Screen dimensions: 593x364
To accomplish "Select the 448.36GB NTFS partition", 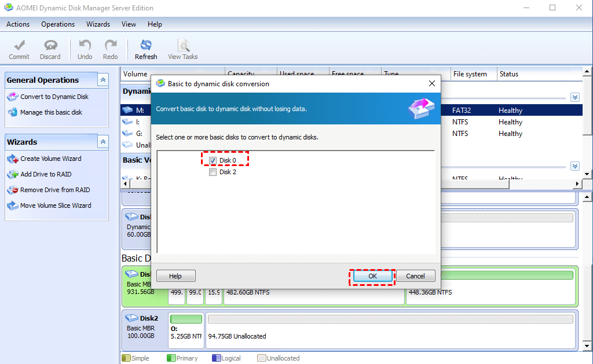I will pyautogui.click(x=492, y=292).
